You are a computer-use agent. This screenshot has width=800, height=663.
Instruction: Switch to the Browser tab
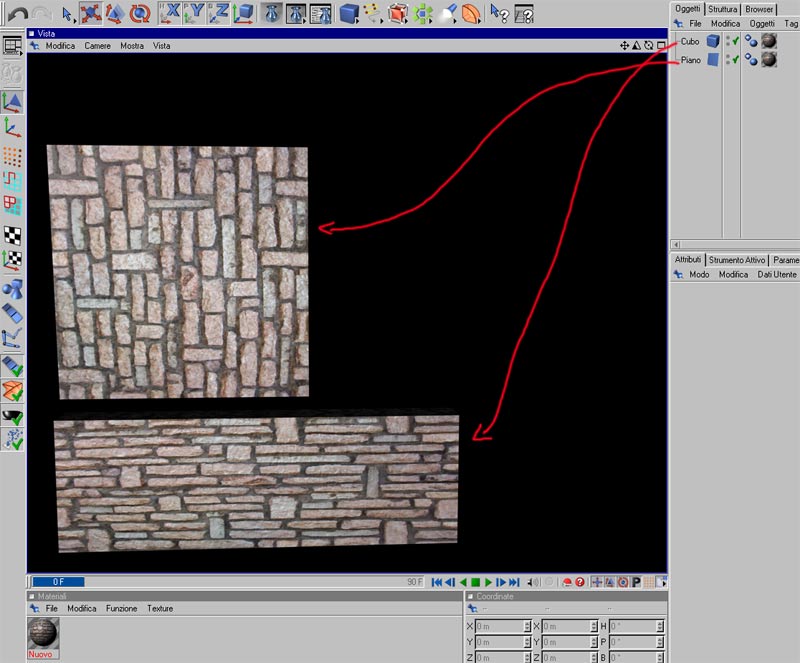point(759,9)
